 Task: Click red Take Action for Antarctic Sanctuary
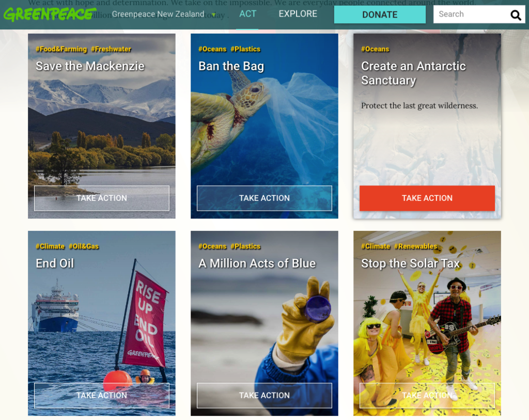point(427,198)
